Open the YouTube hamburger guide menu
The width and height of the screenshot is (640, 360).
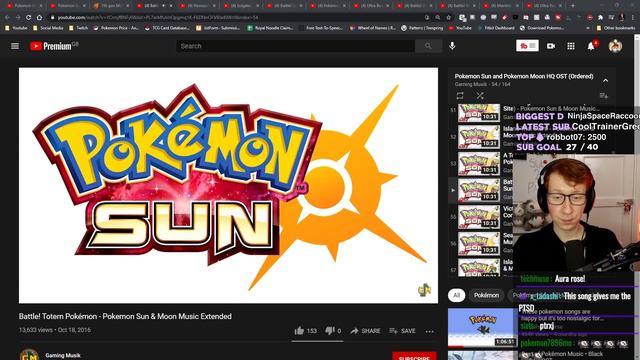(15, 46)
